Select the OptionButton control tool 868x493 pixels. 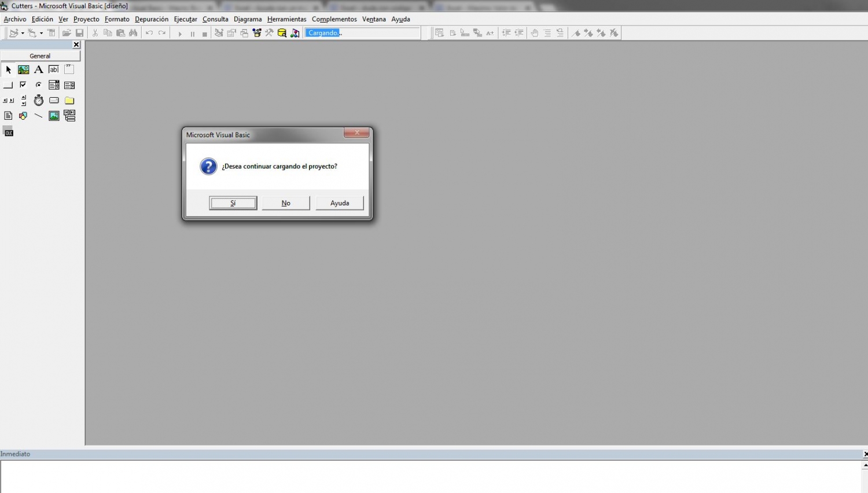click(39, 85)
